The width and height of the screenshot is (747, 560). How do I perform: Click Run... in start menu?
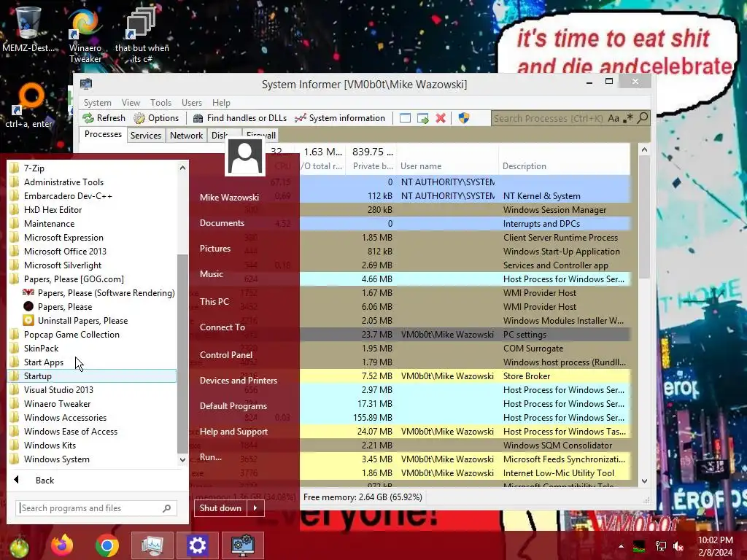click(x=211, y=457)
